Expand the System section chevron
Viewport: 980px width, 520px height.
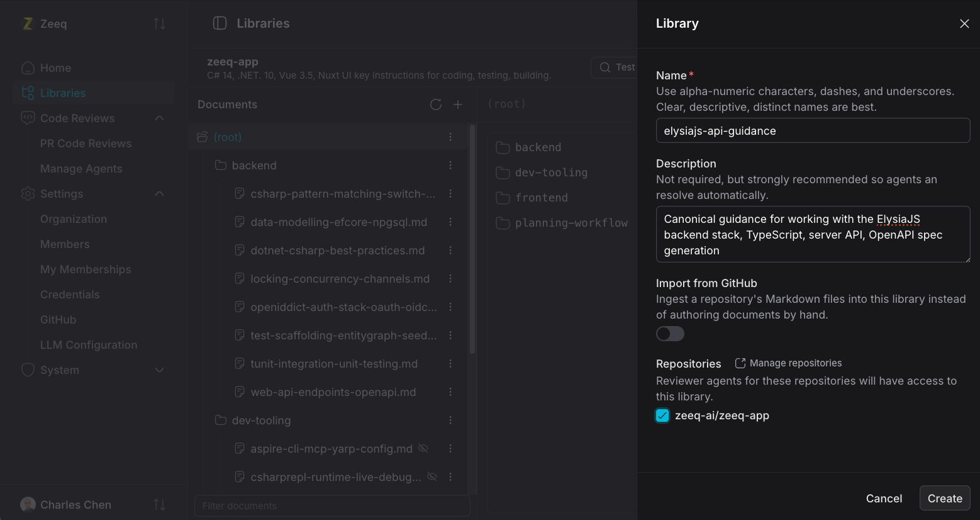tap(159, 370)
